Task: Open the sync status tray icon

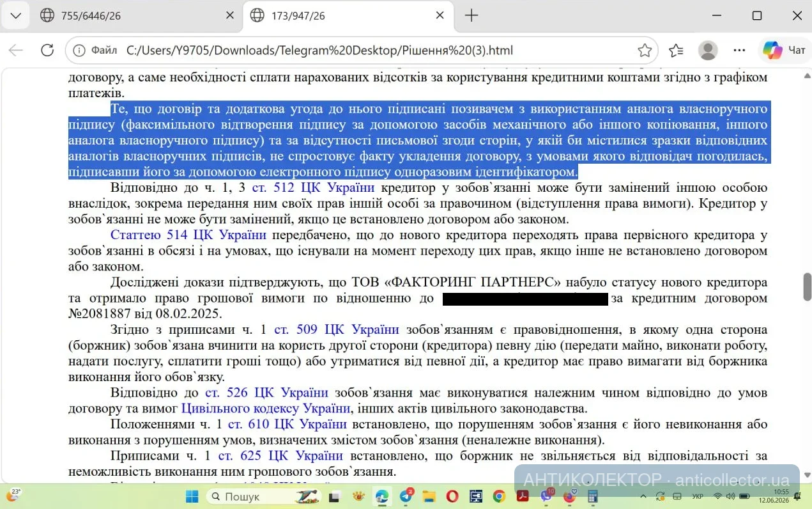Action: tap(661, 496)
